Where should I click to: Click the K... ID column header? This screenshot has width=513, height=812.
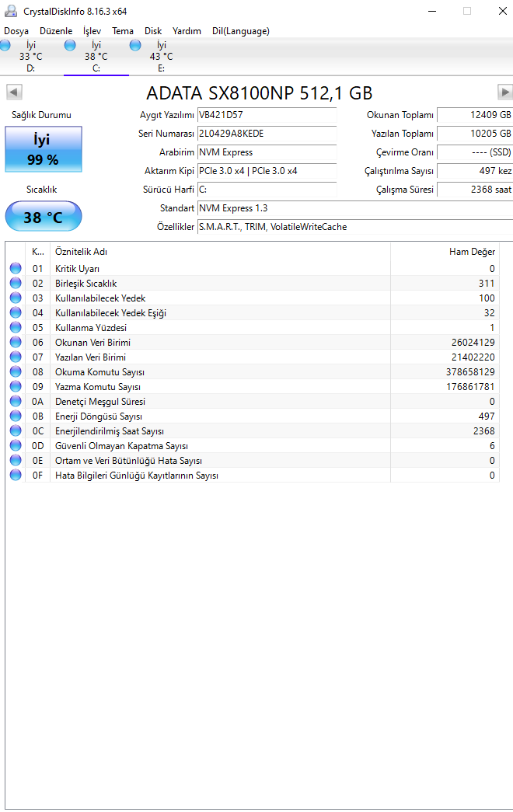click(x=38, y=252)
